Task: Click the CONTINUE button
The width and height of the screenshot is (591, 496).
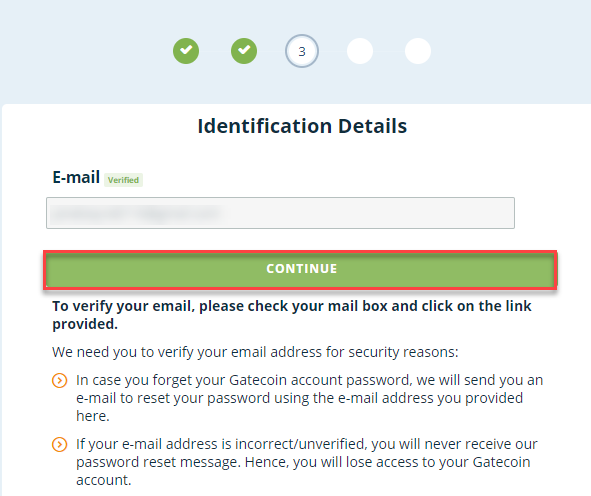Action: pyautogui.click(x=300, y=269)
